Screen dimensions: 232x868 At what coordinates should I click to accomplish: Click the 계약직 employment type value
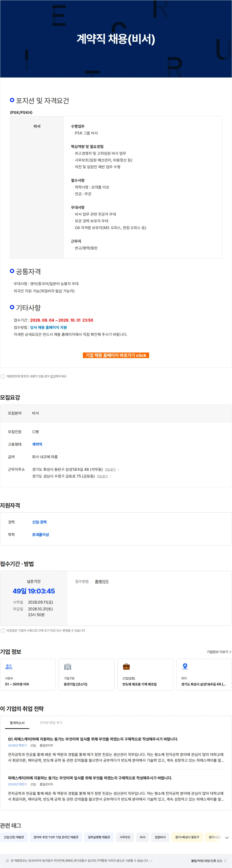[37, 444]
